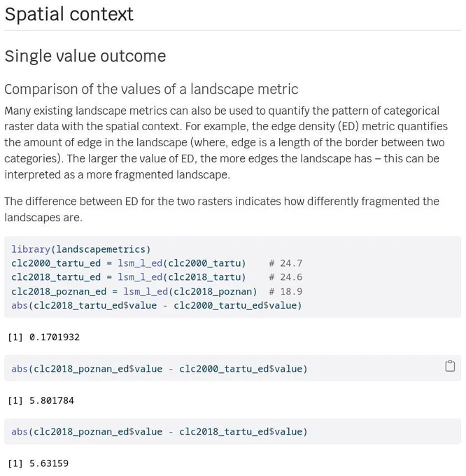The width and height of the screenshot is (466, 476).
Task: Select the Spatial context heading
Action: [69, 14]
